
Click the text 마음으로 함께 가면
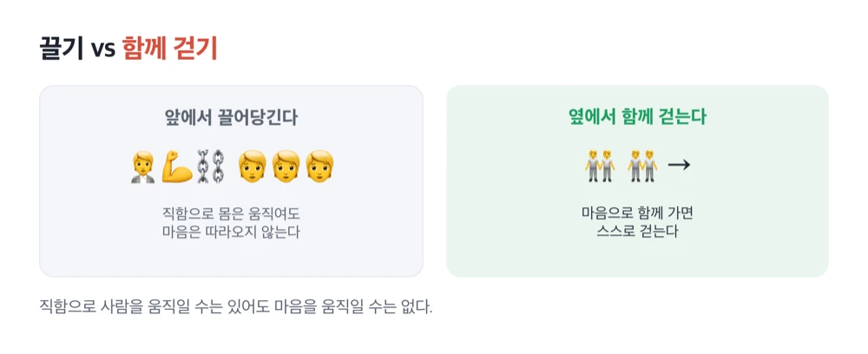click(637, 213)
